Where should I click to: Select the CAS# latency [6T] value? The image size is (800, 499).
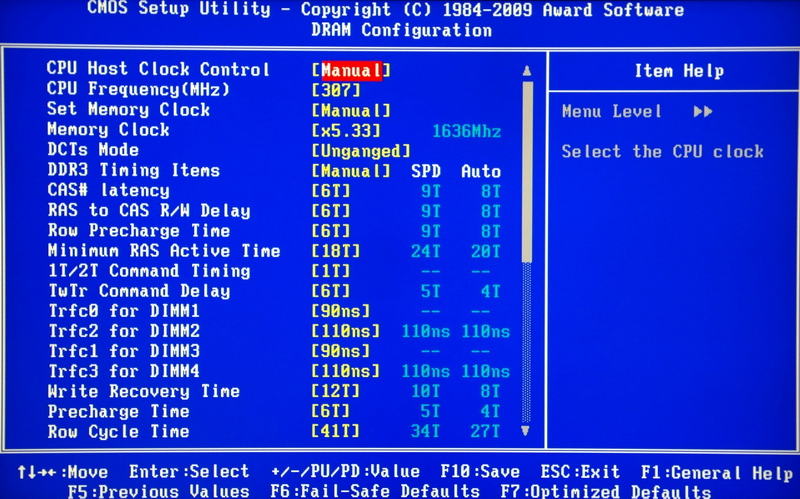pyautogui.click(x=331, y=191)
